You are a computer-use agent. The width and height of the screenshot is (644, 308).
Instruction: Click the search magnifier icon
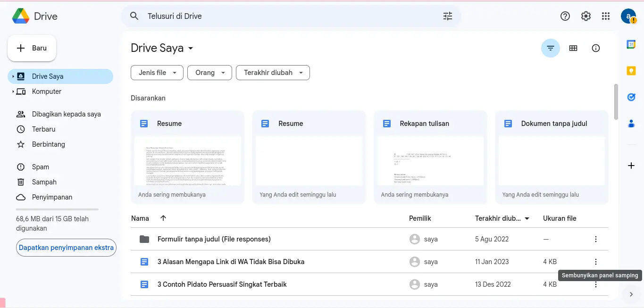pyautogui.click(x=134, y=16)
